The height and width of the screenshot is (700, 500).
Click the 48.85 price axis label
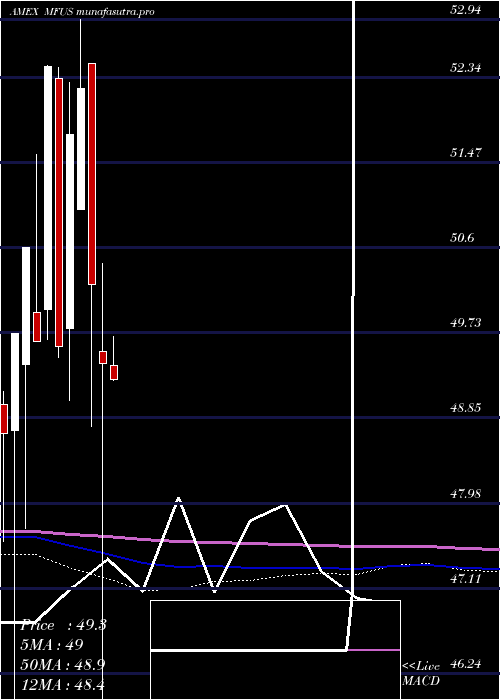pyautogui.click(x=465, y=408)
